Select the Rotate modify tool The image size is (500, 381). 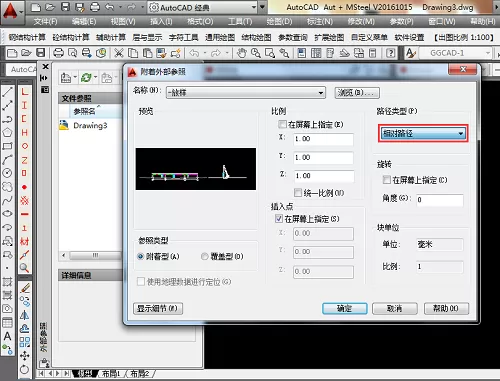pyautogui.click(x=25, y=369)
